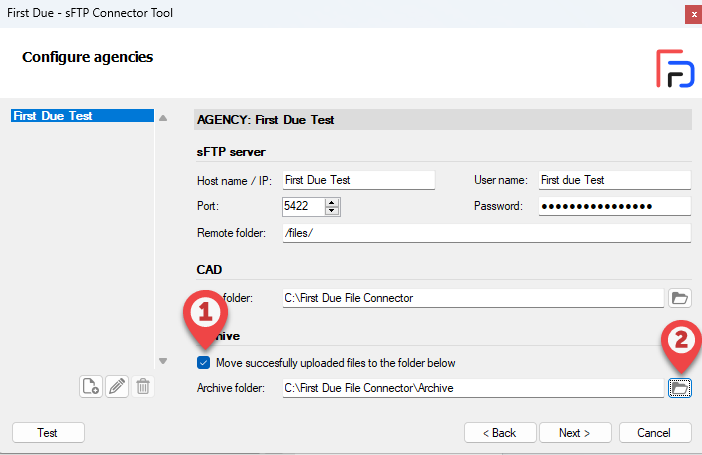The image size is (702, 455).
Task: Click the edit agency pencil icon
Action: 117,386
